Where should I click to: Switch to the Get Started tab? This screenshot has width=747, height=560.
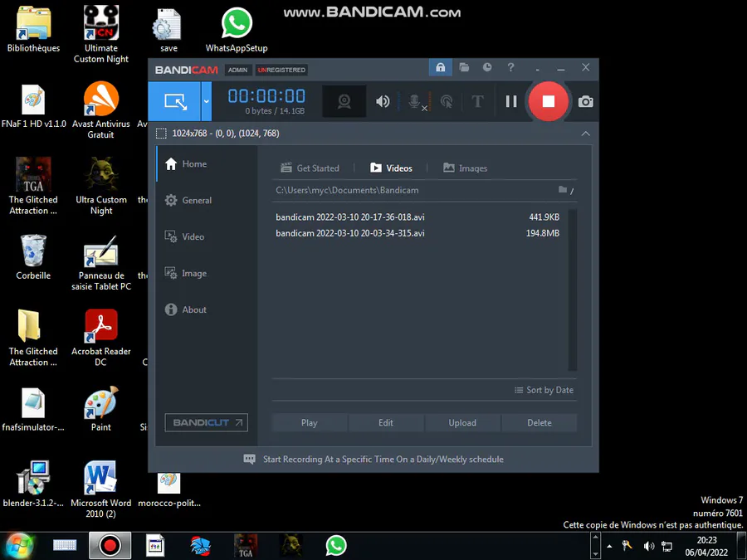[310, 168]
